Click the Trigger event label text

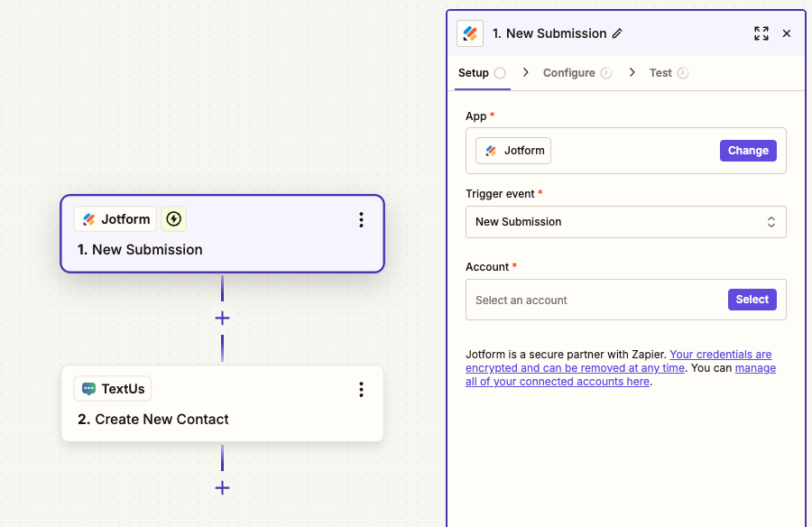click(x=500, y=194)
